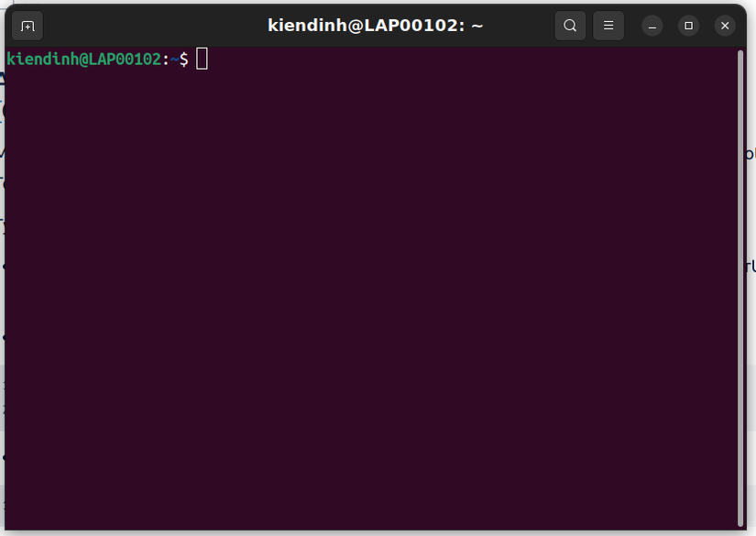The width and height of the screenshot is (756, 536).
Task: Open terminal preferences via the menu button
Action: click(x=608, y=25)
